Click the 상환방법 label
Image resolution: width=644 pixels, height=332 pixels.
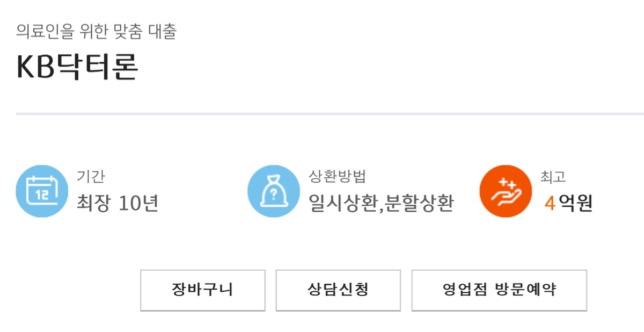click(338, 176)
